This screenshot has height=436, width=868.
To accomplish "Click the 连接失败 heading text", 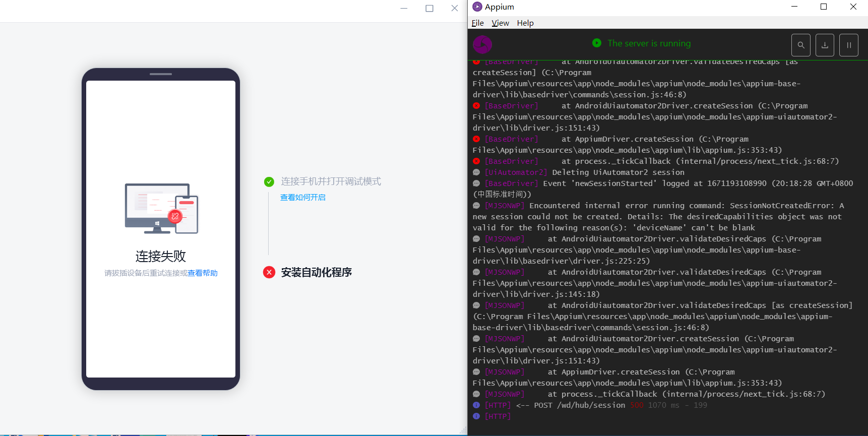I will coord(161,256).
